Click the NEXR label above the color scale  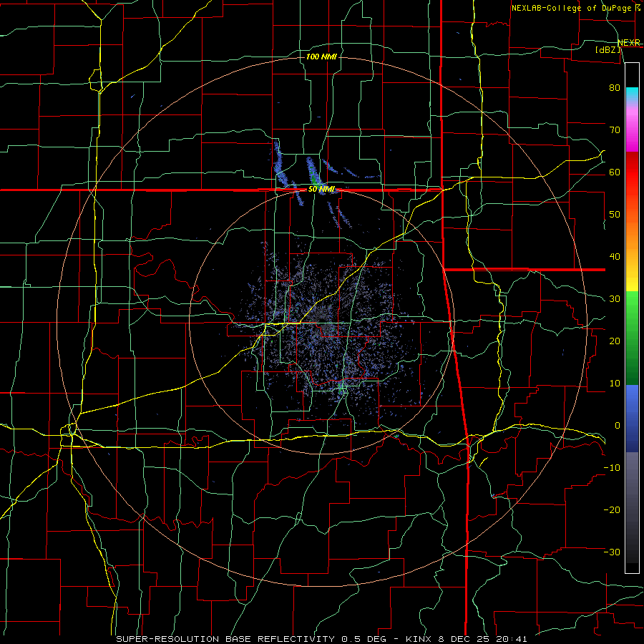coord(629,42)
